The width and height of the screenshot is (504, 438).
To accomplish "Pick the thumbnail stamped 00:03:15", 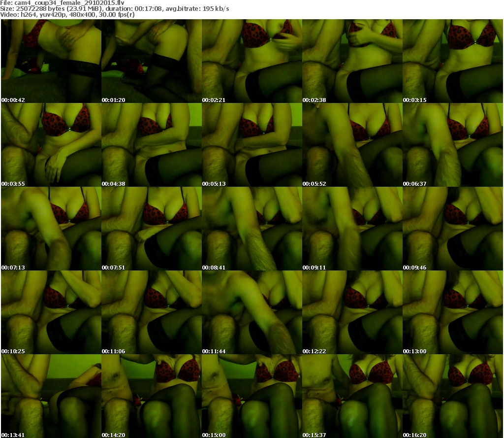I will (x=453, y=61).
